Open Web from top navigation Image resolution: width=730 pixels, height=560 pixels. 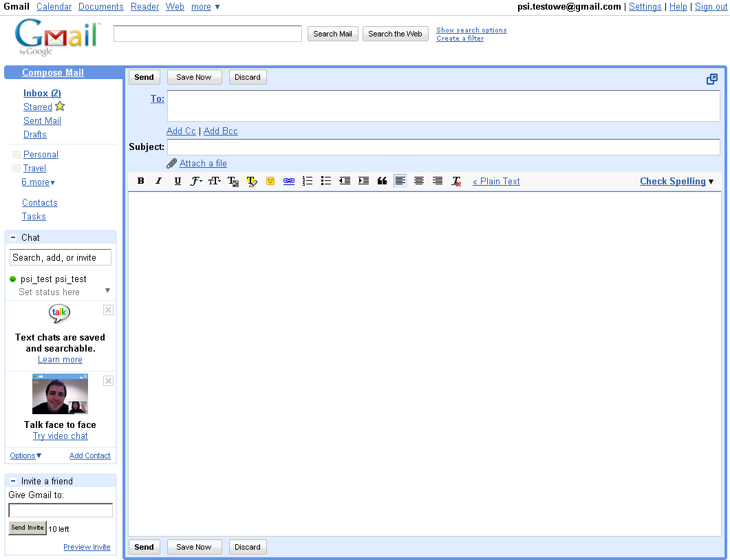(x=175, y=6)
